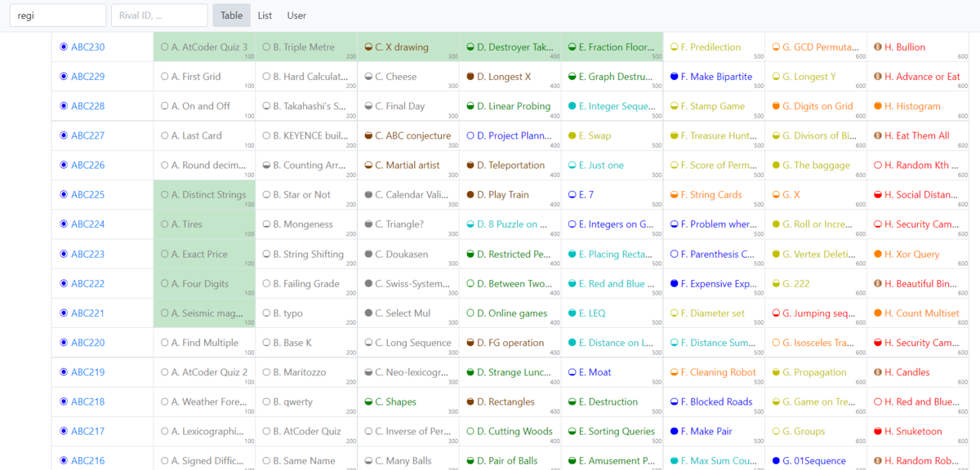Open problem H. Candles

pos(907,372)
